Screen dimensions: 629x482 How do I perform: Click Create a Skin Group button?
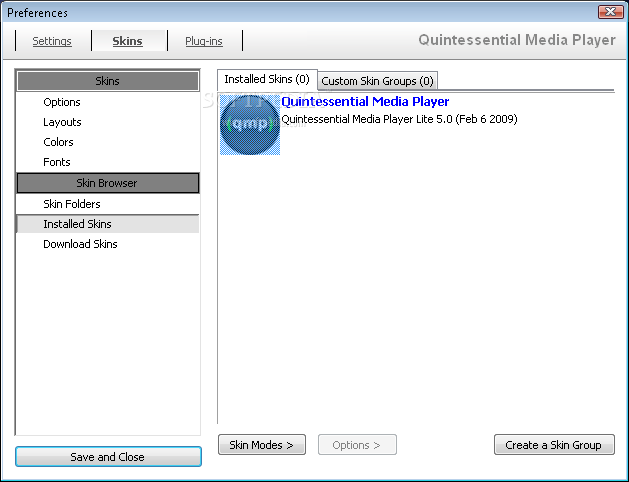pos(554,445)
